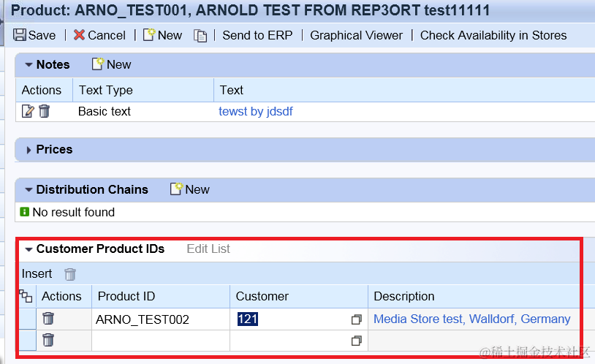This screenshot has height=364, width=595.
Task: Delete the Basic text note via trash icon
Action: tap(45, 111)
